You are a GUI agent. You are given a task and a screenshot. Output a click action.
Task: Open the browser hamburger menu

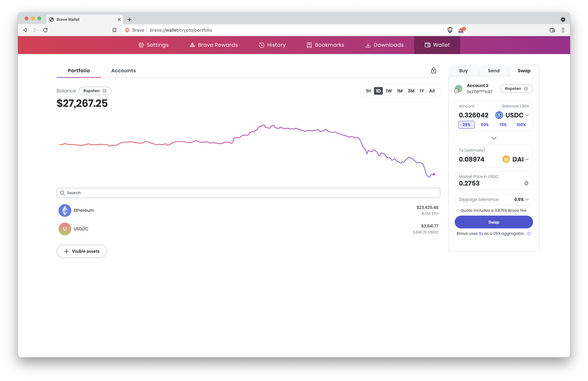coord(563,30)
